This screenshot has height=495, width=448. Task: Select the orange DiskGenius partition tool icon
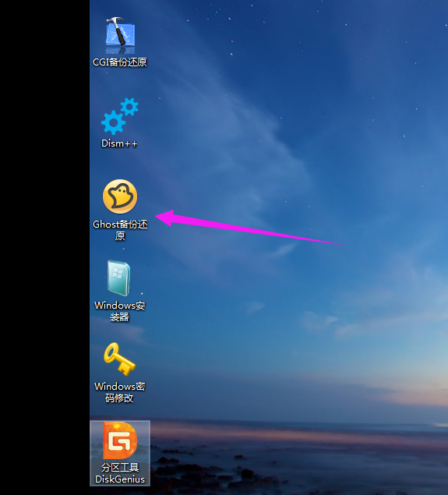coord(120,440)
